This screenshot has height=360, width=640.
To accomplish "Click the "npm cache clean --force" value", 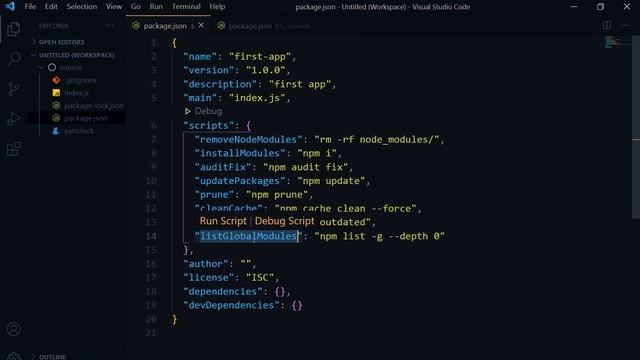I will (345, 209).
